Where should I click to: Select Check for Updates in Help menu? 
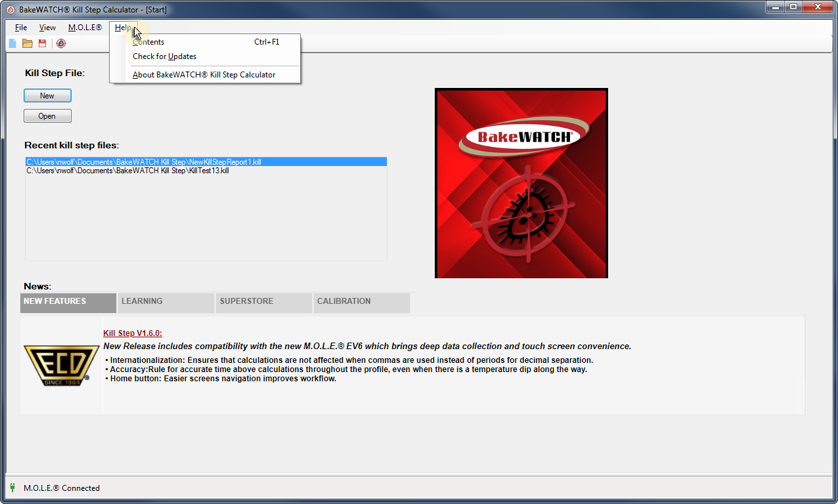164,56
